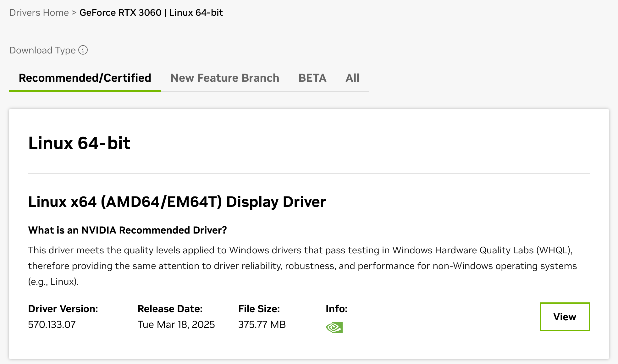Click the Download Type label

pos(42,50)
